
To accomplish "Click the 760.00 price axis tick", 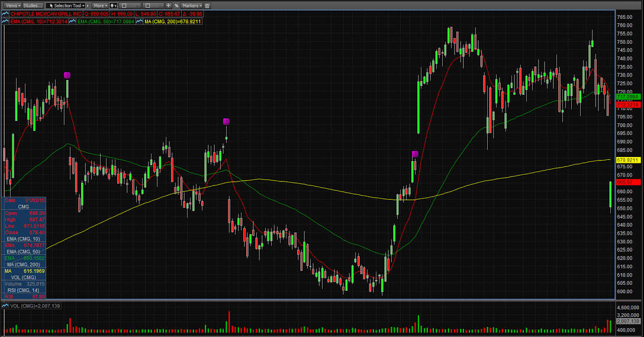I will [x=624, y=25].
